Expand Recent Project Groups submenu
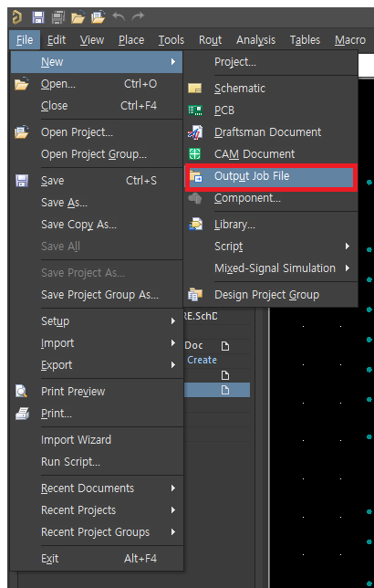The width and height of the screenshot is (374, 588). pyautogui.click(x=172, y=532)
